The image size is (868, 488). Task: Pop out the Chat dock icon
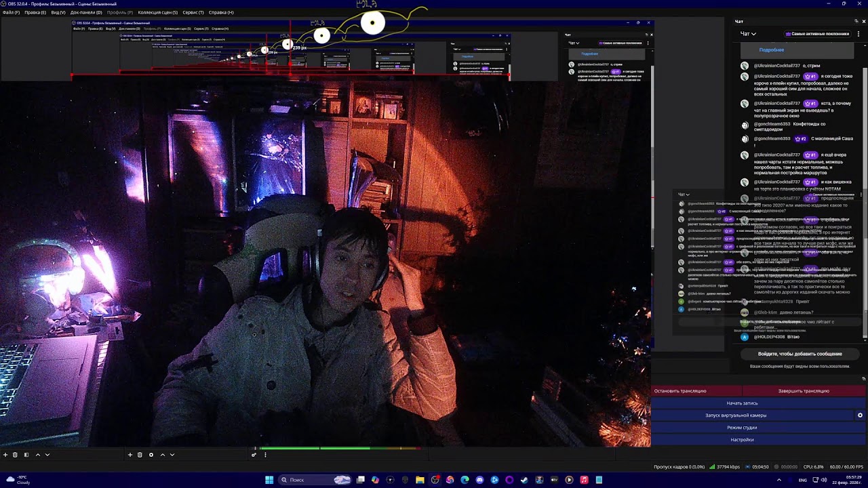855,21
